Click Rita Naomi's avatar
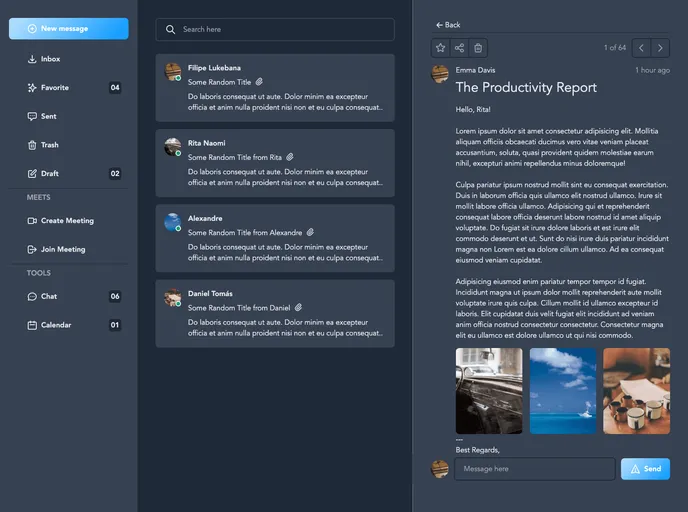The image size is (688, 512). click(173, 147)
